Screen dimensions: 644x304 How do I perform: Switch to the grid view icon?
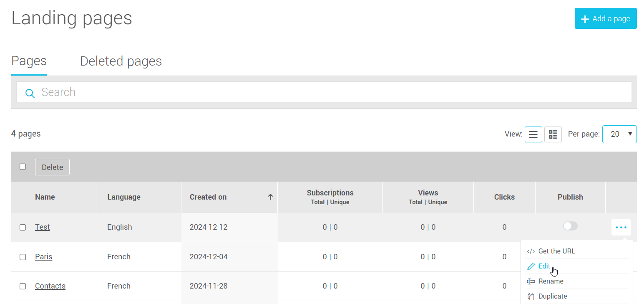tap(553, 134)
